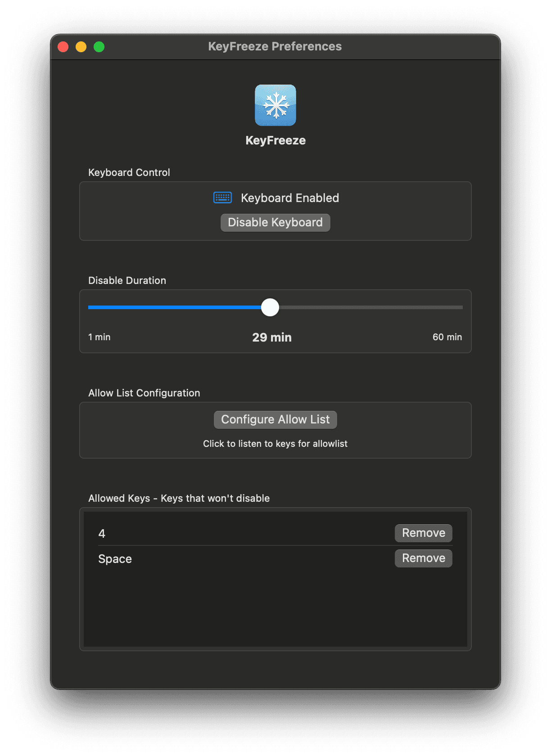
Task: Click the '1 min' minimum label
Action: pos(99,337)
